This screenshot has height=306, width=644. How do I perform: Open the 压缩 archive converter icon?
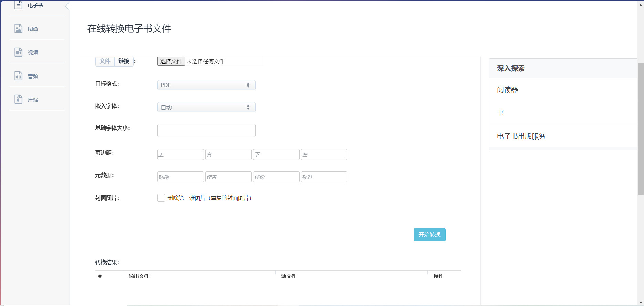click(x=18, y=99)
